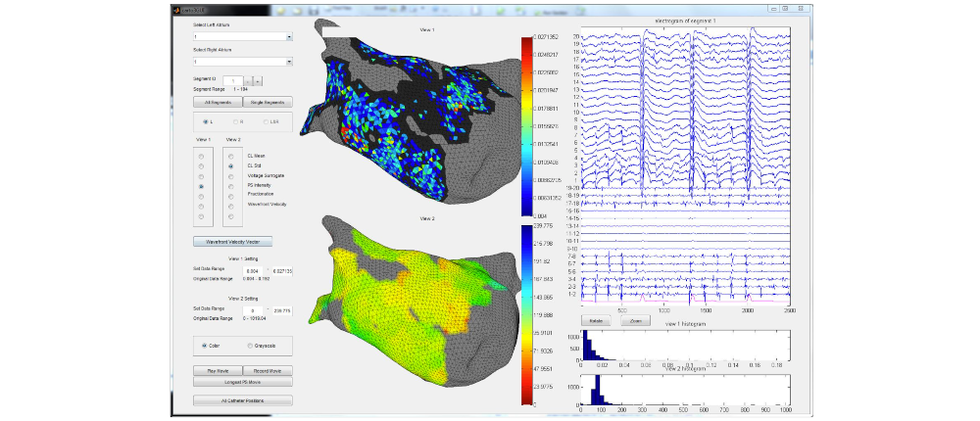Click the Play Movie button
This screenshot has width=980, height=421.
pyautogui.click(x=218, y=371)
